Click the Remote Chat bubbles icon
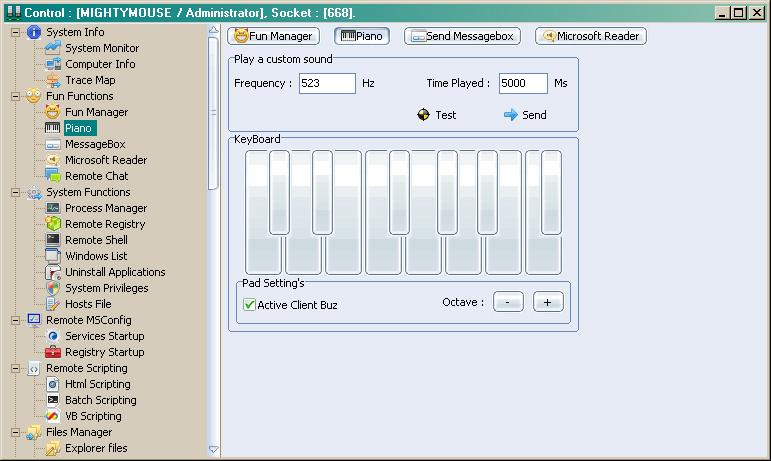The image size is (771, 461). [53, 176]
